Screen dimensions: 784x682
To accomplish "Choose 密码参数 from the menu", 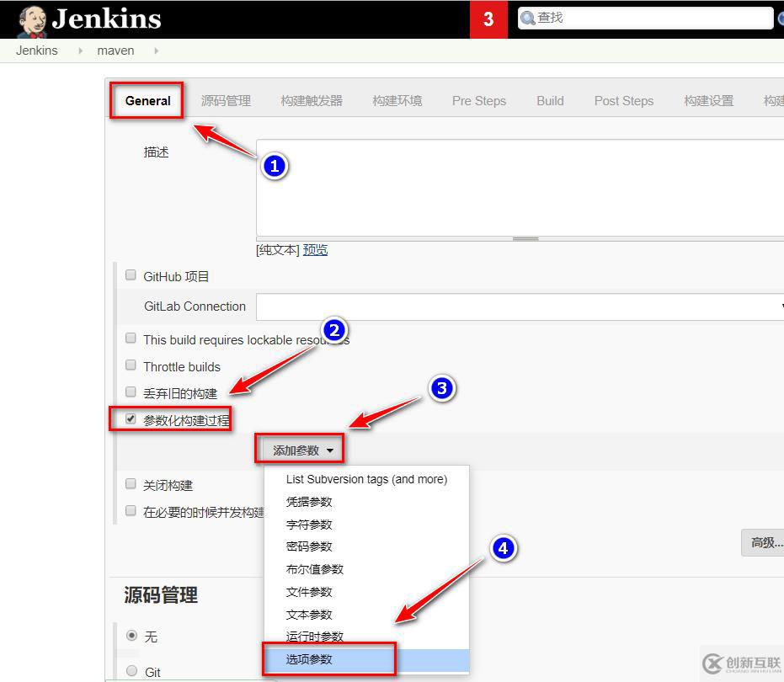I will tap(366, 546).
